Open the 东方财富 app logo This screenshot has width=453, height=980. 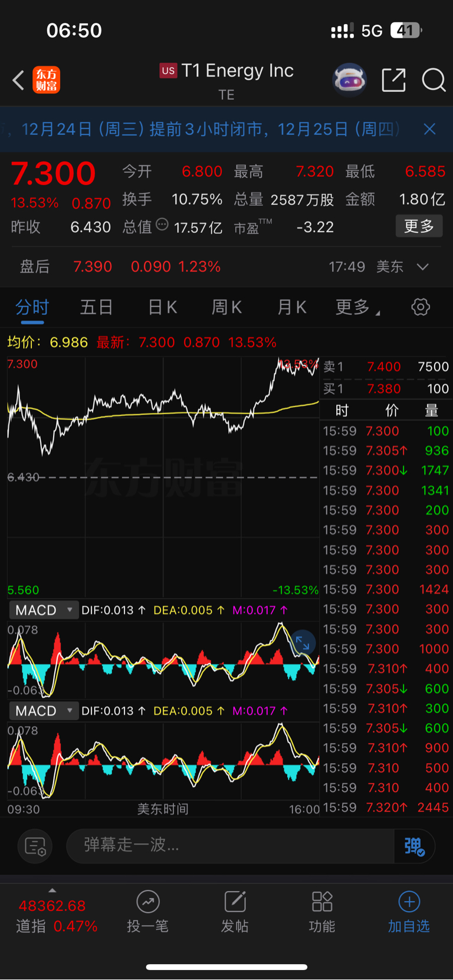click(47, 80)
